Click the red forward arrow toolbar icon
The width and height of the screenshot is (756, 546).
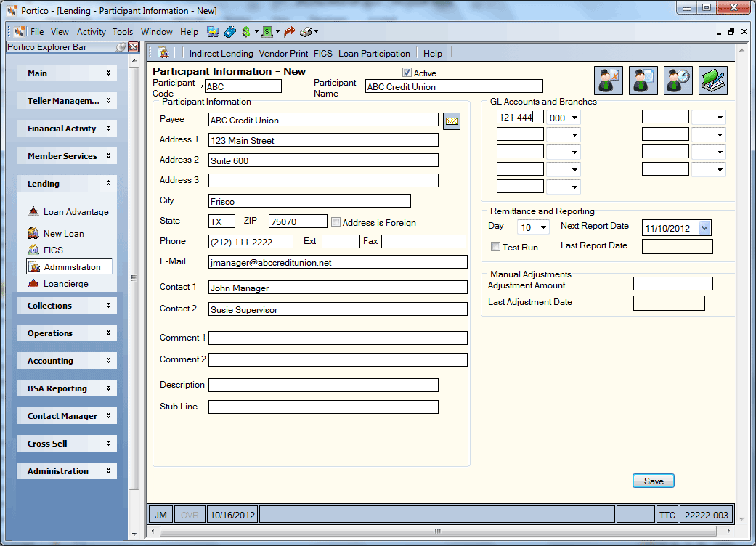click(289, 32)
